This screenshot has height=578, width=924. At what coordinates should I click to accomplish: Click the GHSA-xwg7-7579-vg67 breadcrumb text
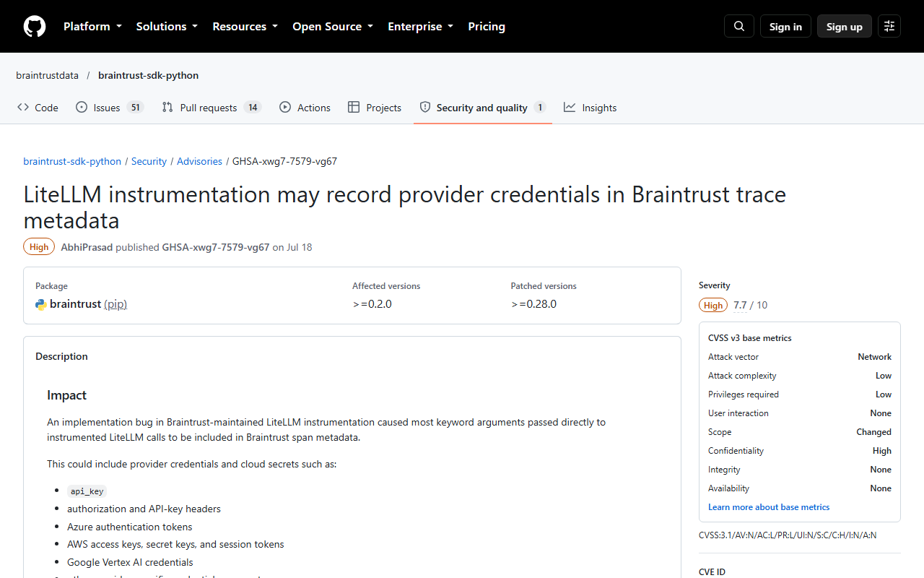284,161
